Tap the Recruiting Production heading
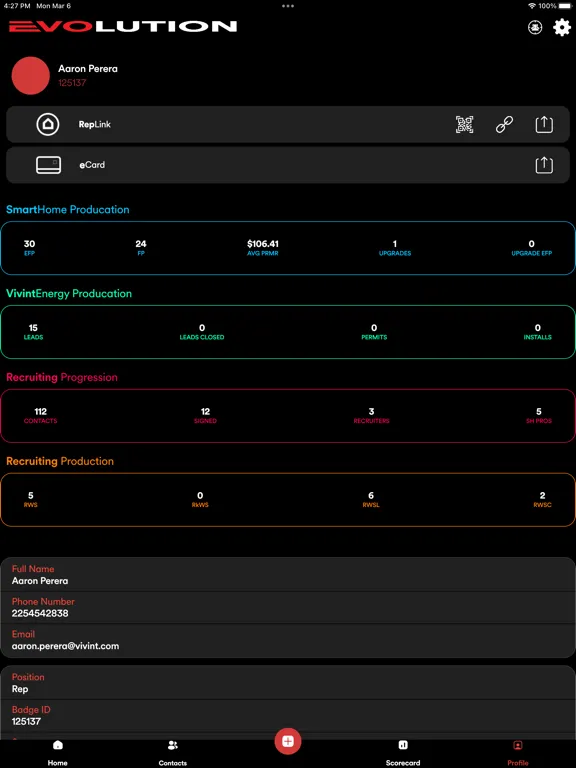 click(x=60, y=461)
